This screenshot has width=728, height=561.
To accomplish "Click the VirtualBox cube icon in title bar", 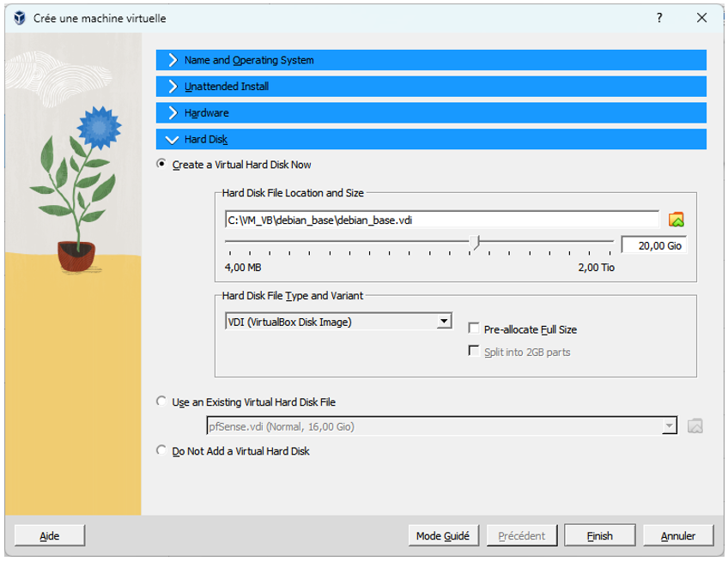I will pyautogui.click(x=19, y=18).
